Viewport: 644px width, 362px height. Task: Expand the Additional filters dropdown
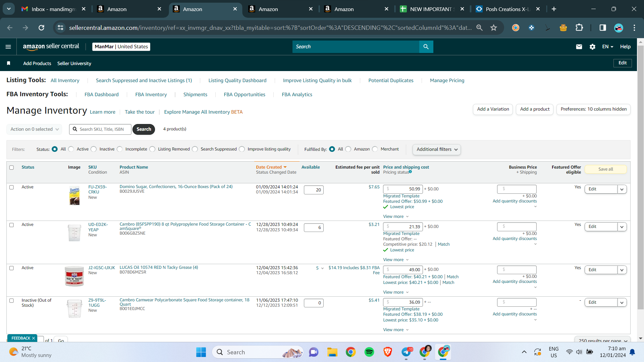tap(436, 149)
